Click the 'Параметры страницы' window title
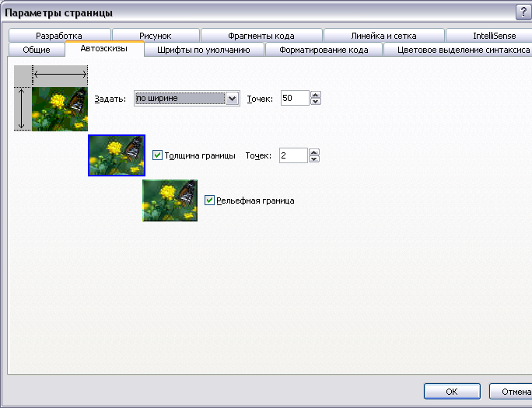 click(x=58, y=13)
